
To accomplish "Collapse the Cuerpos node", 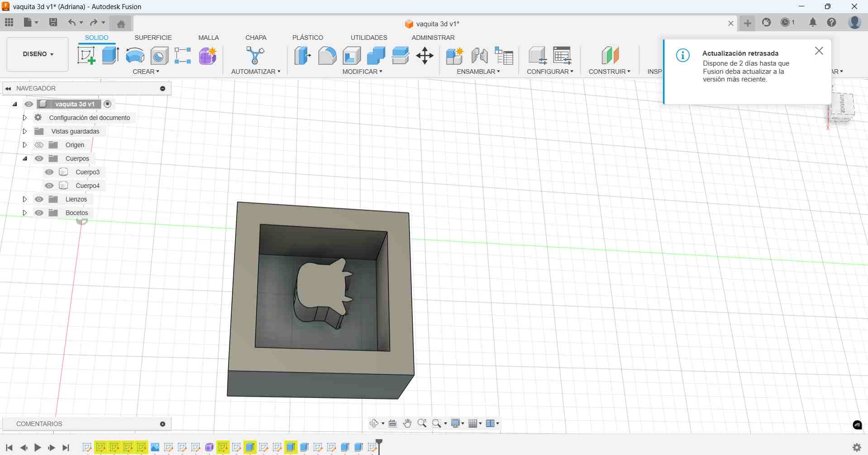I will click(x=25, y=158).
